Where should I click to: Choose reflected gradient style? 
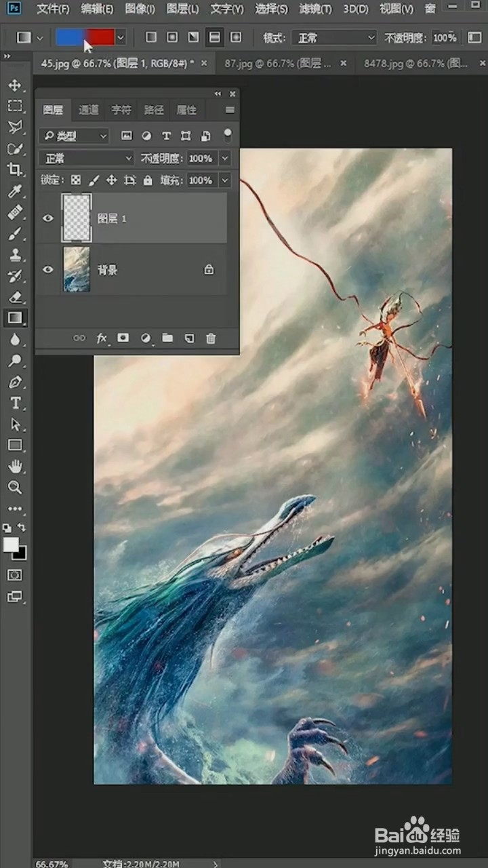(x=214, y=37)
